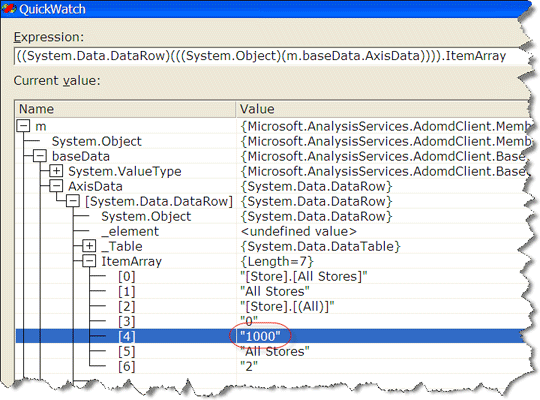
Task: Collapse the baseData node
Action: [40, 156]
